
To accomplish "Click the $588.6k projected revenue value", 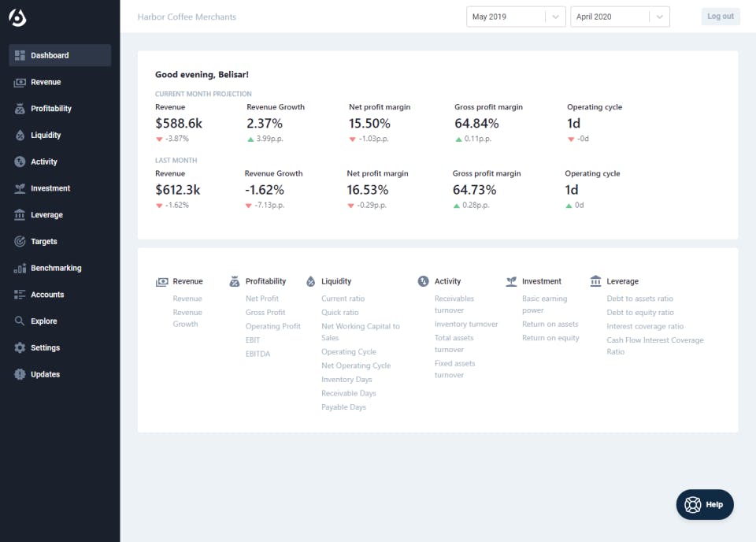I will click(x=179, y=124).
